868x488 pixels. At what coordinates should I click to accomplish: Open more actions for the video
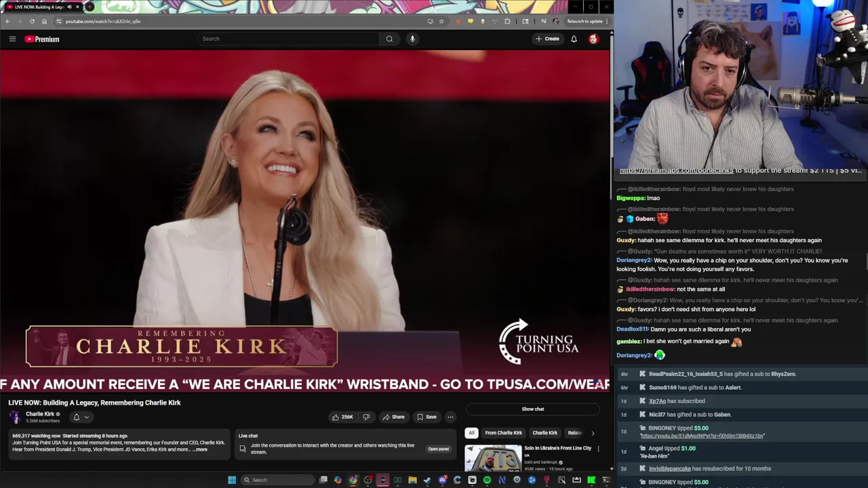click(450, 417)
